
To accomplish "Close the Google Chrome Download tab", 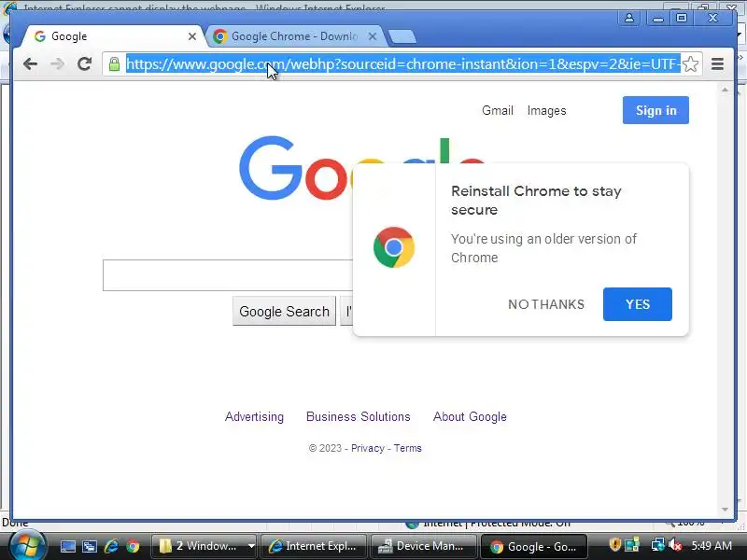I will [373, 36].
